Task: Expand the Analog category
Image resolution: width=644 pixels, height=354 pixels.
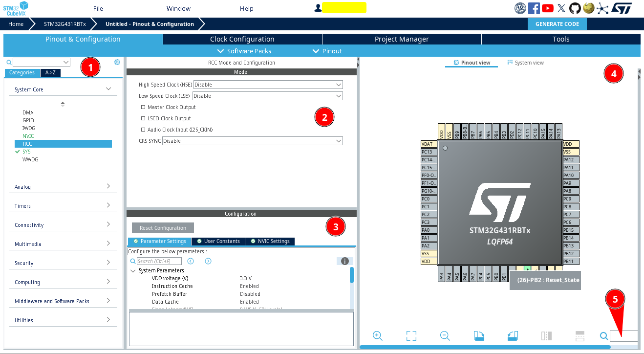Action: click(108, 186)
